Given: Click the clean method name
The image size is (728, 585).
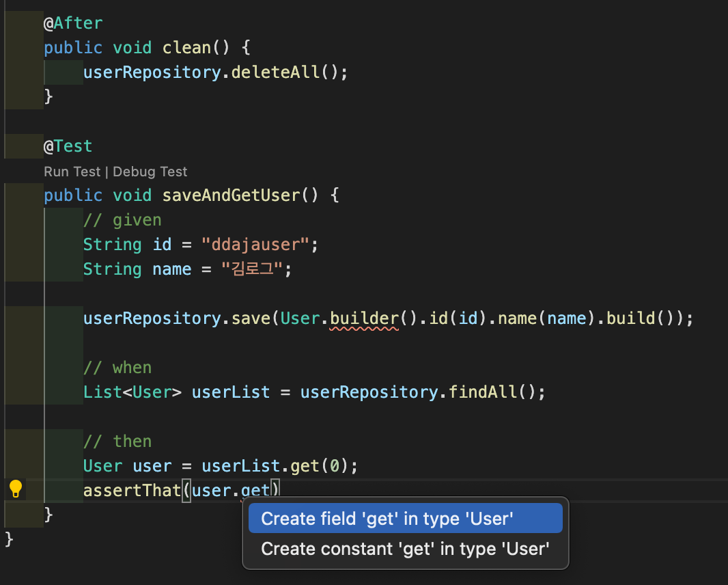Looking at the screenshot, I should 186,48.
